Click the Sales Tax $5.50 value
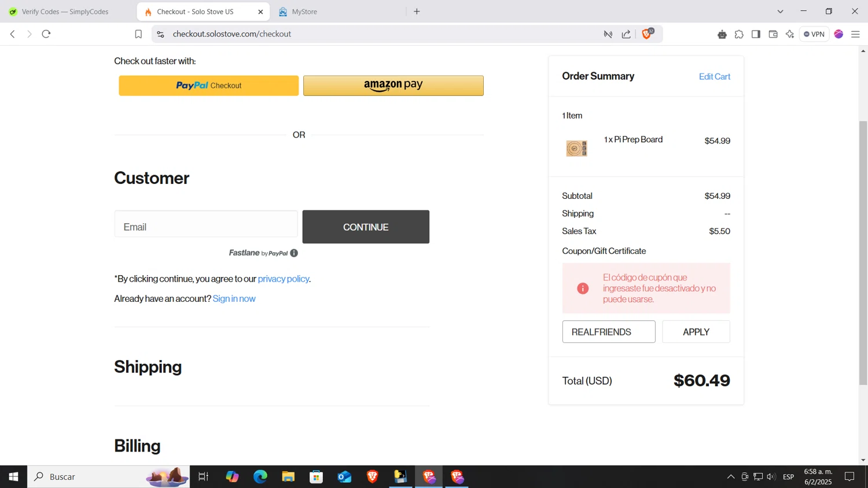 pos(720,231)
